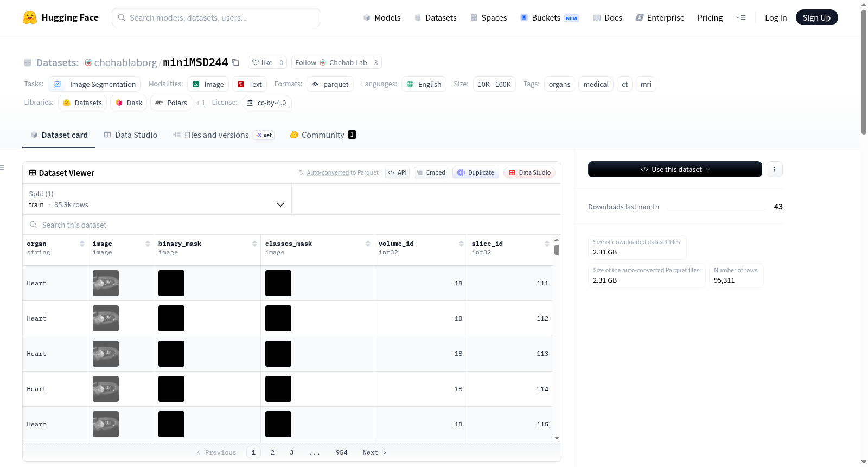Image resolution: width=868 pixels, height=467 pixels.
Task: Open the Pricing page
Action: point(710,17)
